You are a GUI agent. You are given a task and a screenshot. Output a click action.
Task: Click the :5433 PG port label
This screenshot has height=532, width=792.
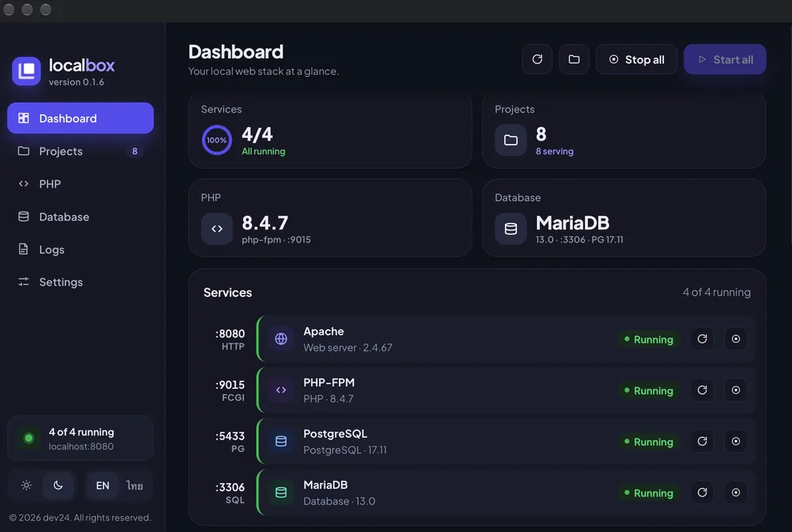click(230, 441)
